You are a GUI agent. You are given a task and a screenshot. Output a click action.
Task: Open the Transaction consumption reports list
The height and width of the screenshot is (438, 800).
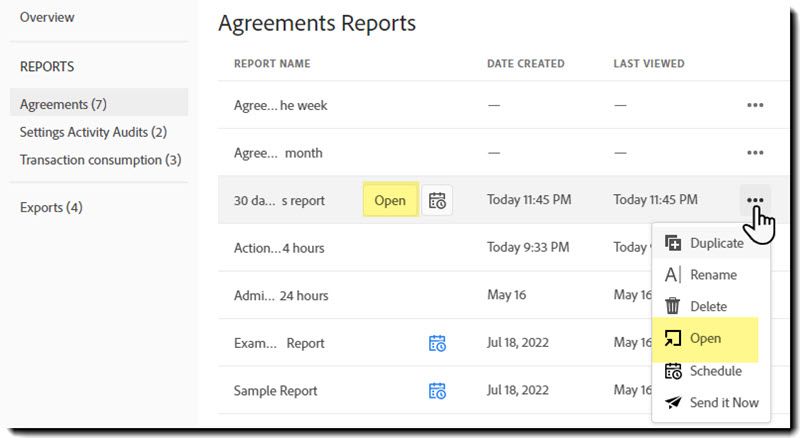(x=100, y=160)
